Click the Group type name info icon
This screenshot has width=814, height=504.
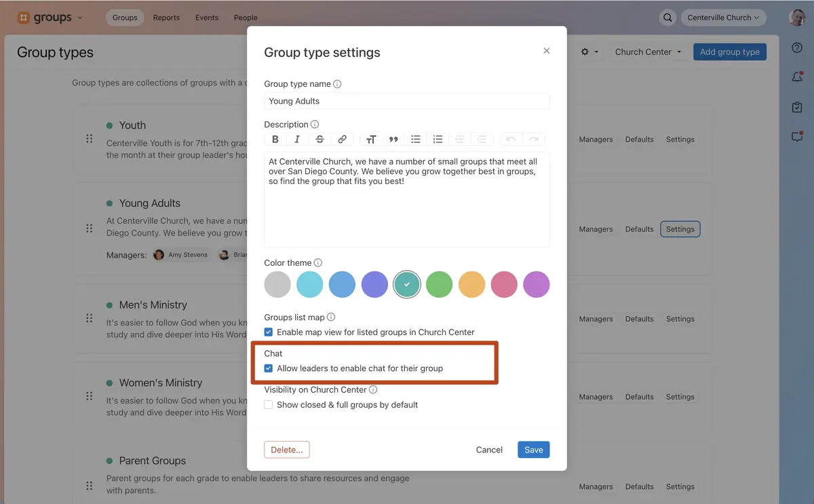pos(338,84)
